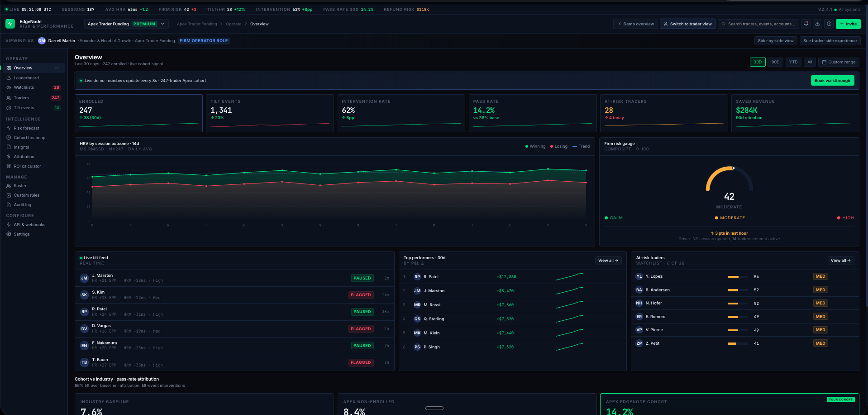Click the Enrolled 247 stat card
The image size is (868, 415).
[138, 113]
